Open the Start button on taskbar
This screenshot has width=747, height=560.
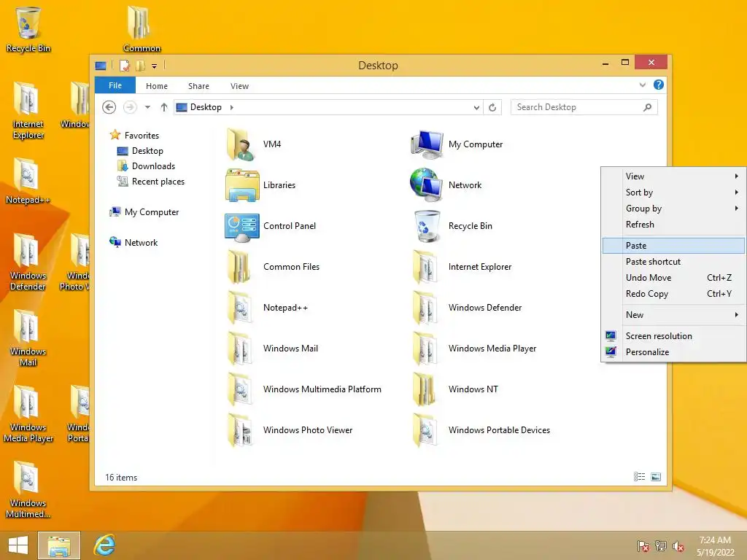click(x=18, y=545)
